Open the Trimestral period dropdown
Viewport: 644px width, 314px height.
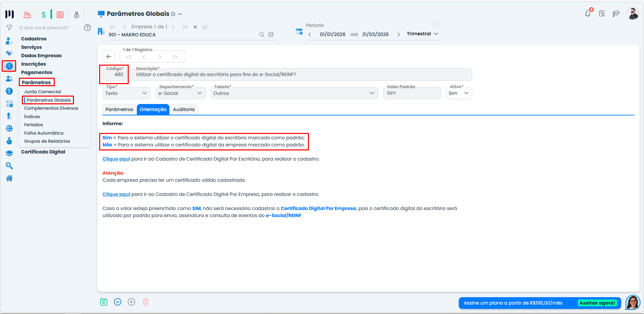pos(422,34)
